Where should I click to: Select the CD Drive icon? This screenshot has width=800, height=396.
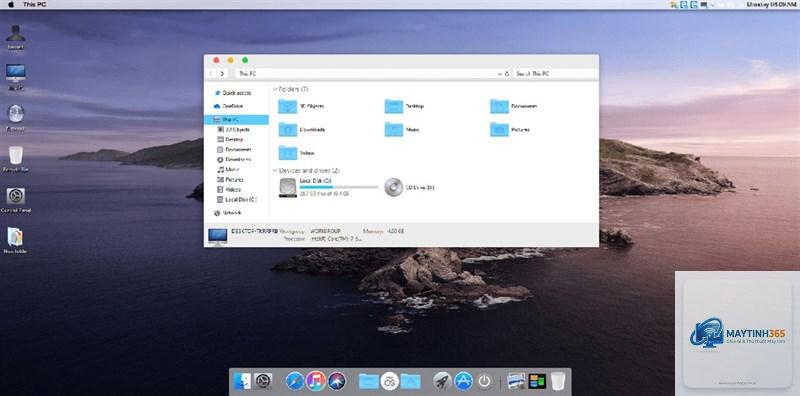point(393,187)
